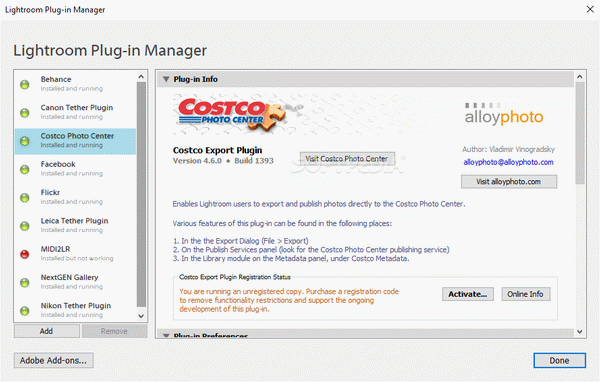Screen dimensions: 600x382
Task: Select the Costco Photo Center entry
Action: [x=75, y=141]
